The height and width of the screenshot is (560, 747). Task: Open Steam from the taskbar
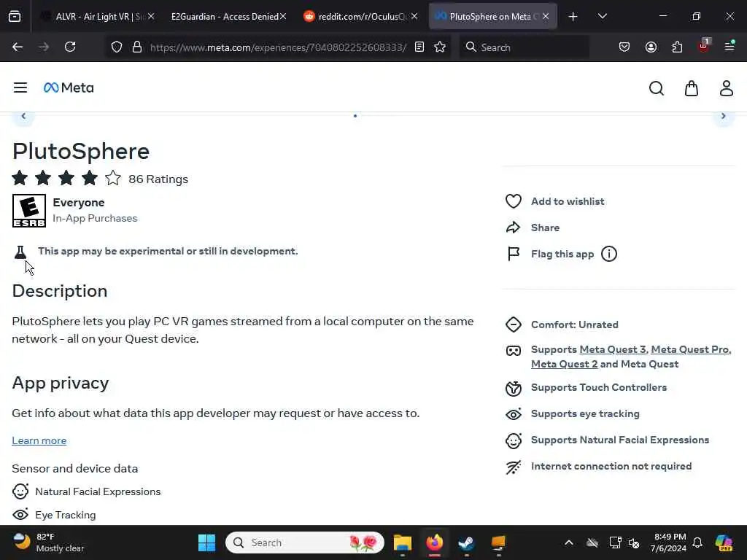tap(466, 542)
